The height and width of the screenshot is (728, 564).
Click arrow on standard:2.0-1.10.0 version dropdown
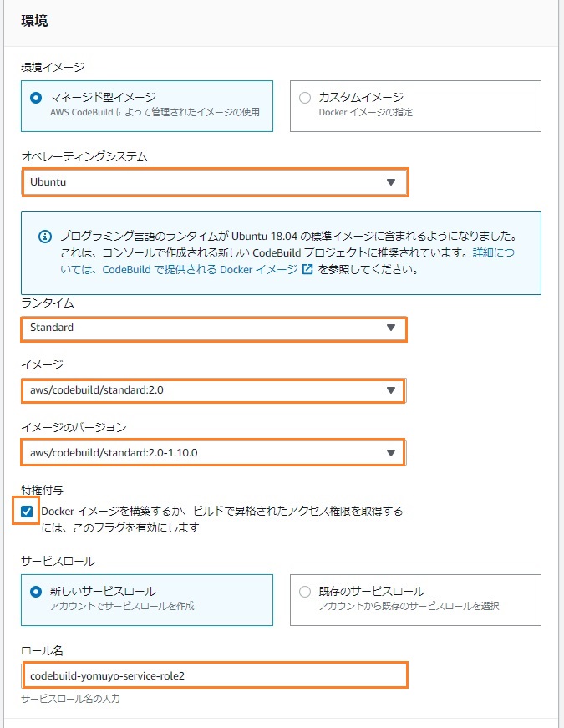click(391, 453)
